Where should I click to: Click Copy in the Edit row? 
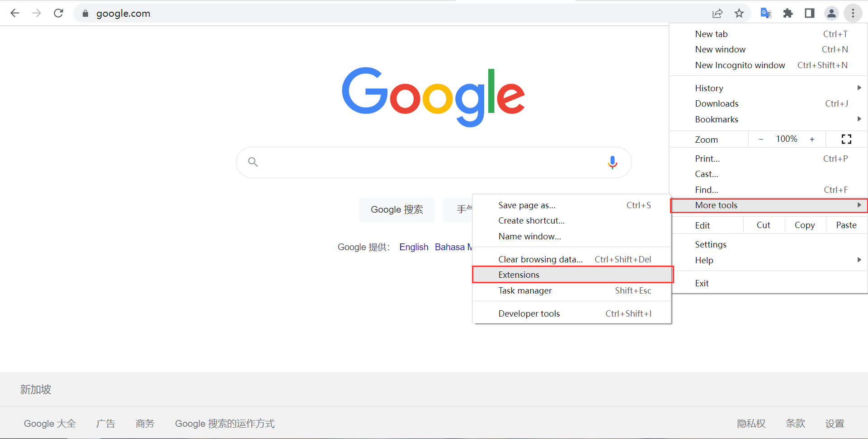click(x=805, y=225)
